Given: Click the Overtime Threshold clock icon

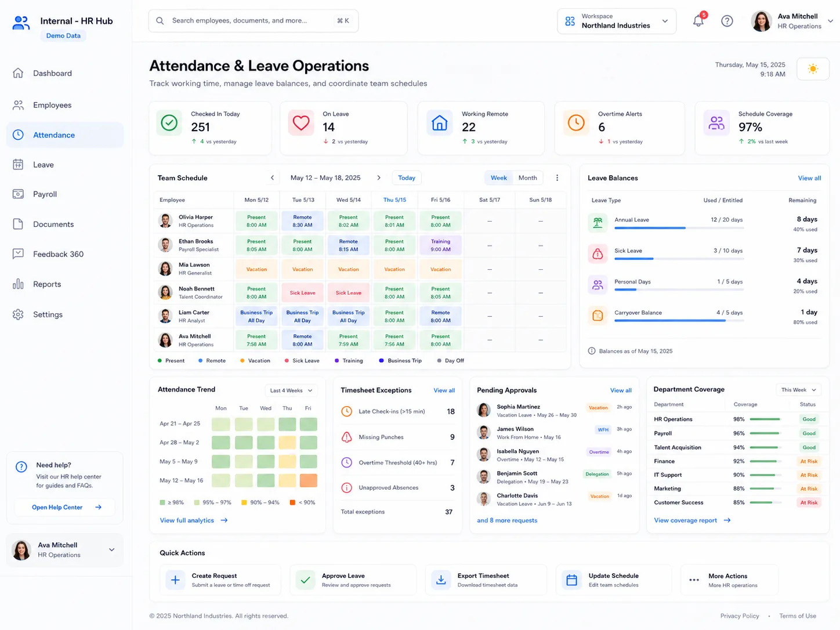Looking at the screenshot, I should 346,462.
